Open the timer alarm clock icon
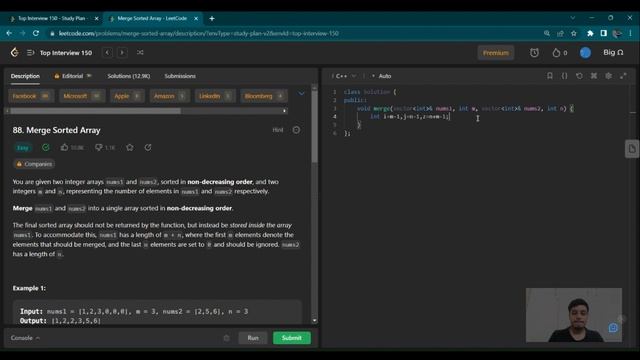 click(534, 53)
